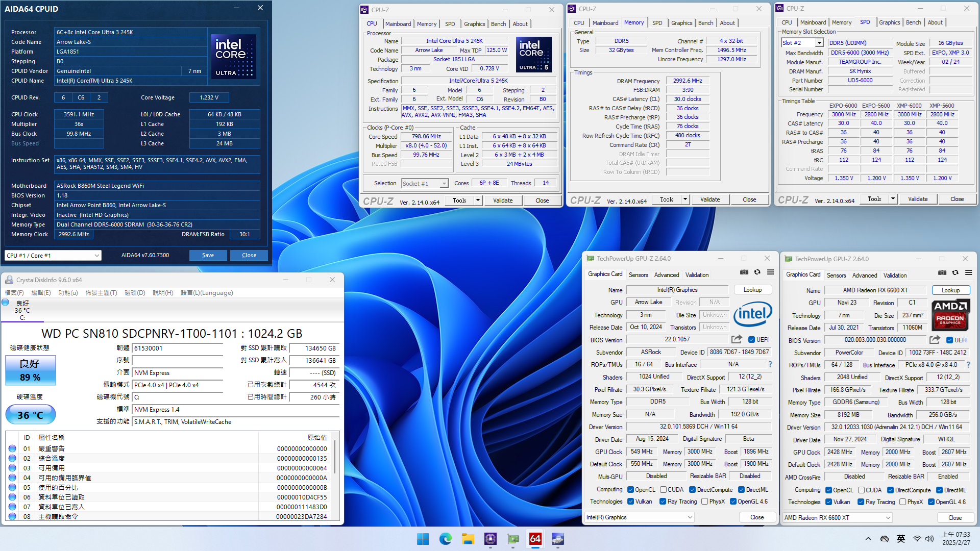The height and width of the screenshot is (551, 980).
Task: Click CrystalDiskInfo disk C: status icon
Action: (6, 303)
